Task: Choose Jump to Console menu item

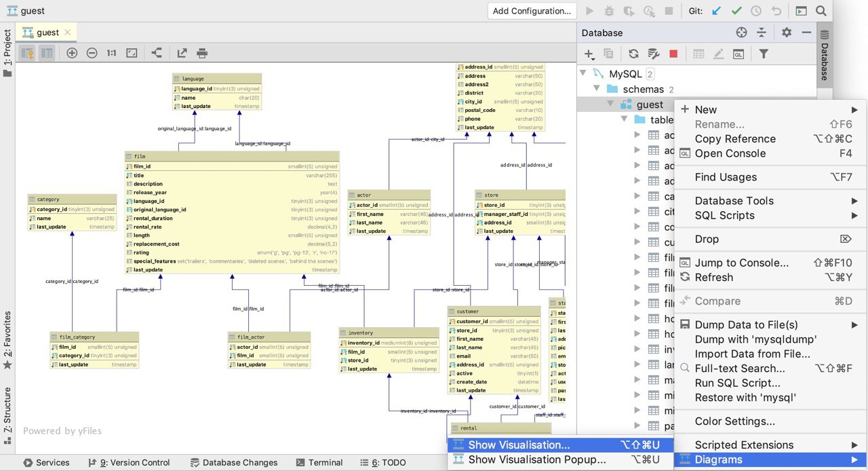Action: 770,263
